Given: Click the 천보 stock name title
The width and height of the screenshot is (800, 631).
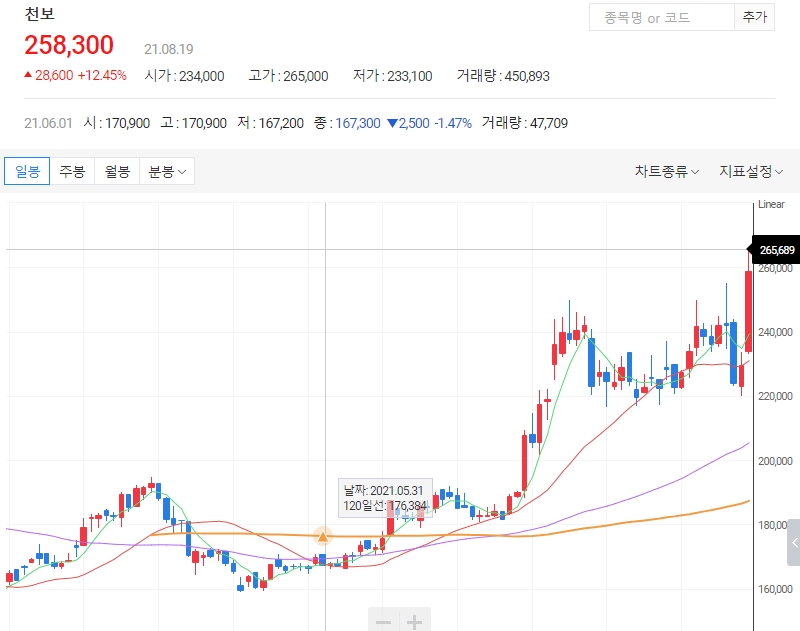Looking at the screenshot, I should pos(39,14).
